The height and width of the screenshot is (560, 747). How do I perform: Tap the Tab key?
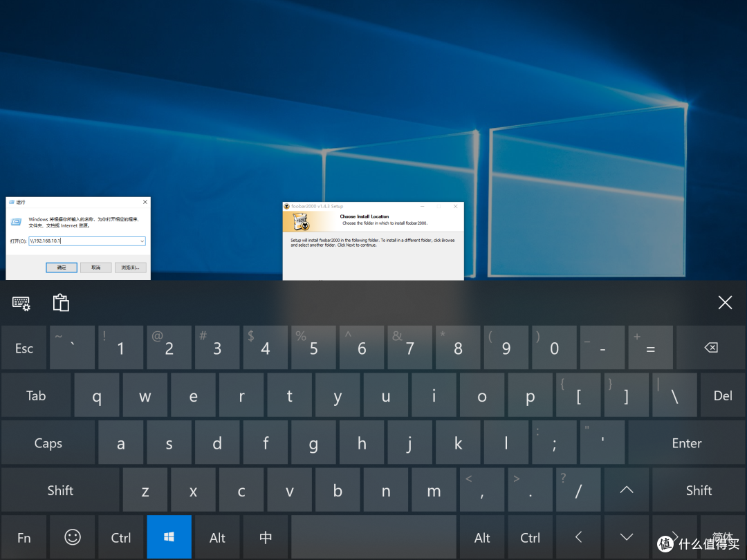point(36,395)
